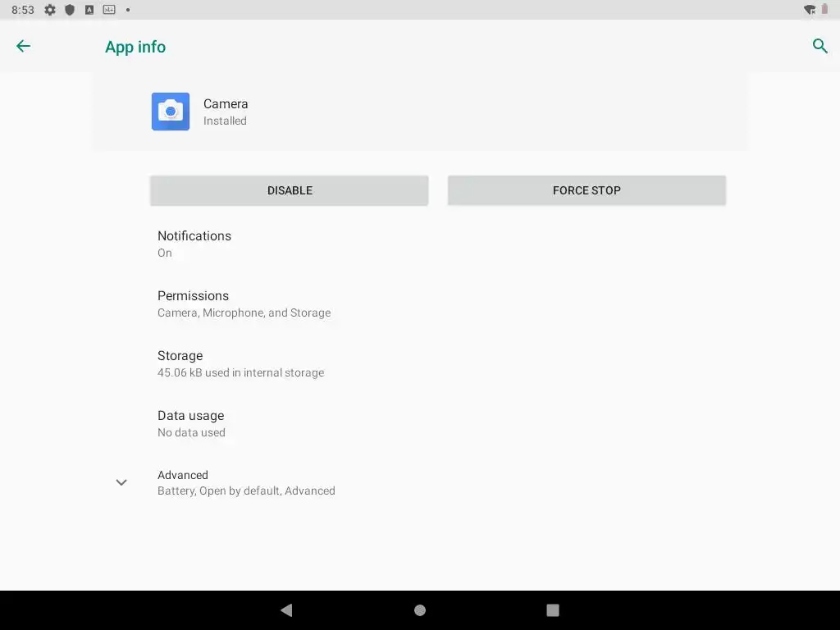This screenshot has width=840, height=630.
Task: Tap the Recents square navigation button
Action: 553,610
